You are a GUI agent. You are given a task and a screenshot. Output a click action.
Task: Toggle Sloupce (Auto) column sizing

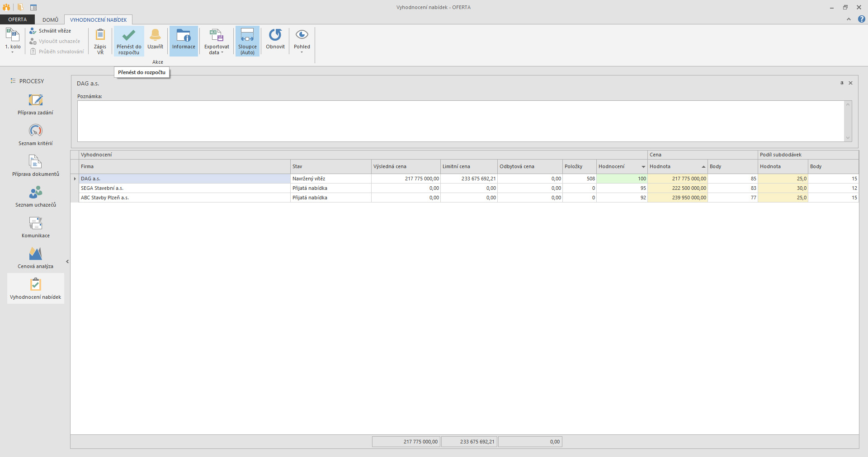[247, 41]
